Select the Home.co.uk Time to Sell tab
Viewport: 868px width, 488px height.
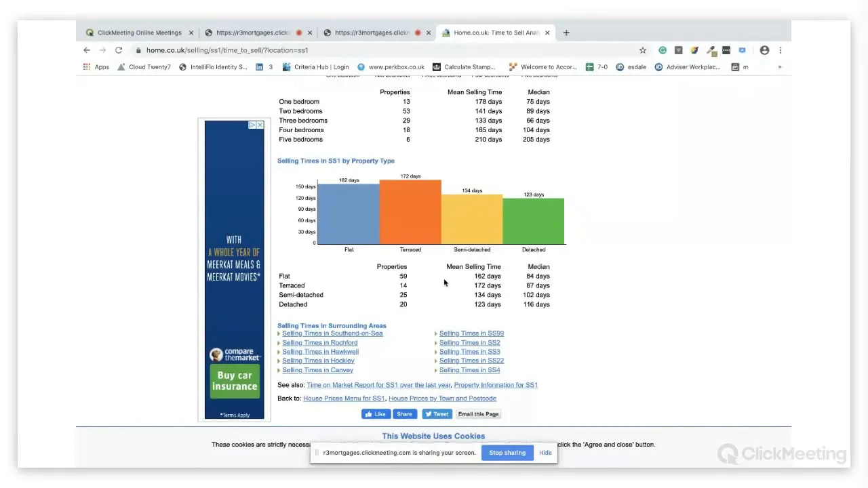point(496,33)
